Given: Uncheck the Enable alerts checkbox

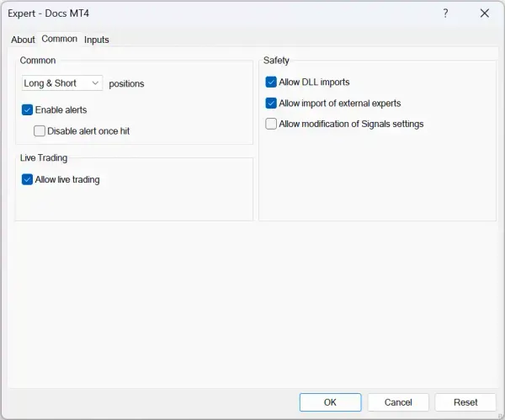Looking at the screenshot, I should coord(28,109).
